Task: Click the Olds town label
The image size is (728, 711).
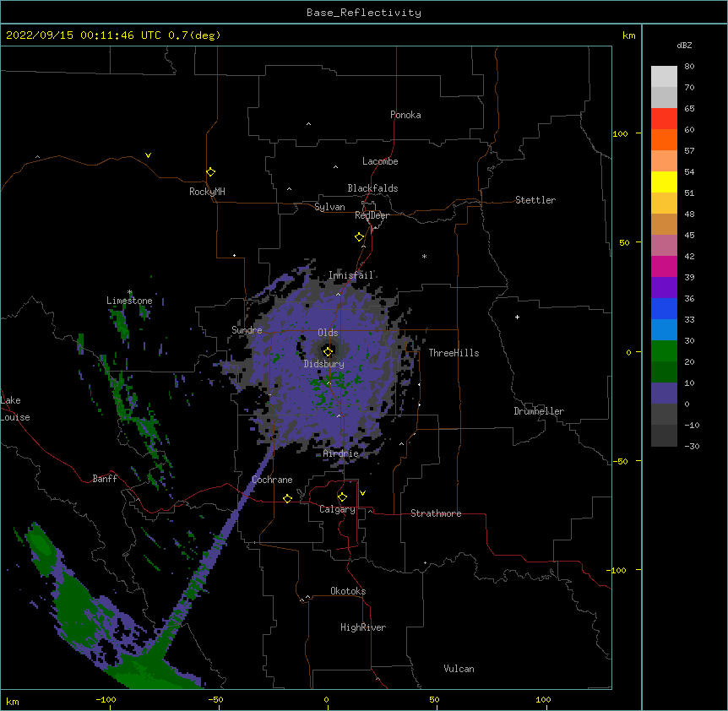Action: click(x=328, y=333)
